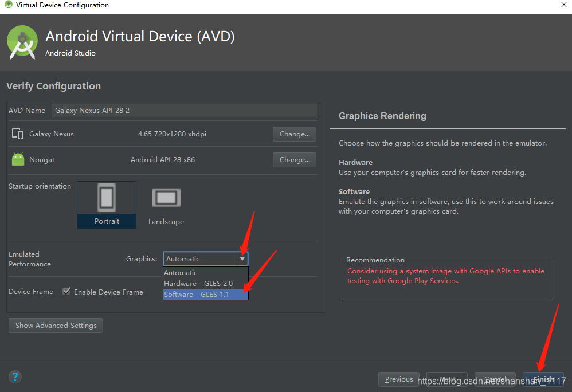Click the green Android Nougat icon

click(x=18, y=159)
